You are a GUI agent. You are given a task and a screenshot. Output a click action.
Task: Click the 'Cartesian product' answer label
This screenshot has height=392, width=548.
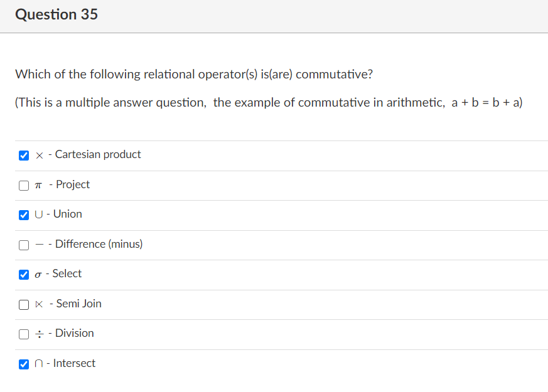click(x=98, y=155)
